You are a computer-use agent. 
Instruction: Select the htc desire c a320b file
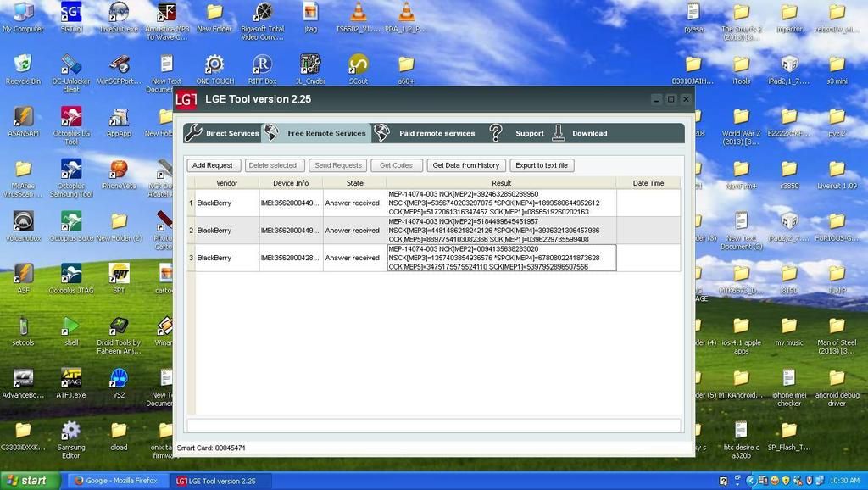741,439
